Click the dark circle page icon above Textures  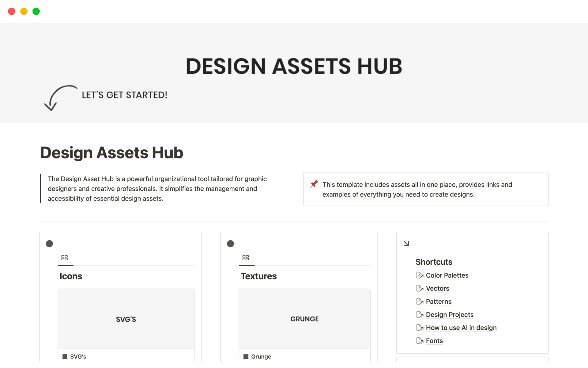pos(230,243)
